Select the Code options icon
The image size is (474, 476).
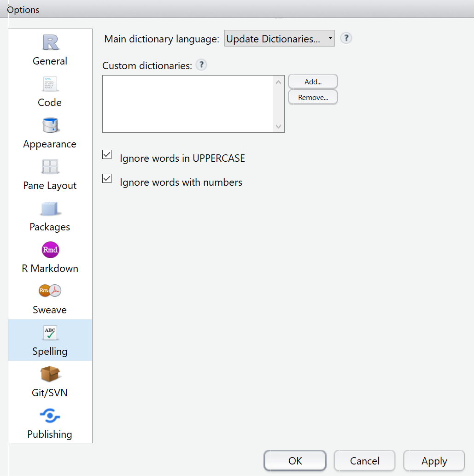tap(50, 84)
